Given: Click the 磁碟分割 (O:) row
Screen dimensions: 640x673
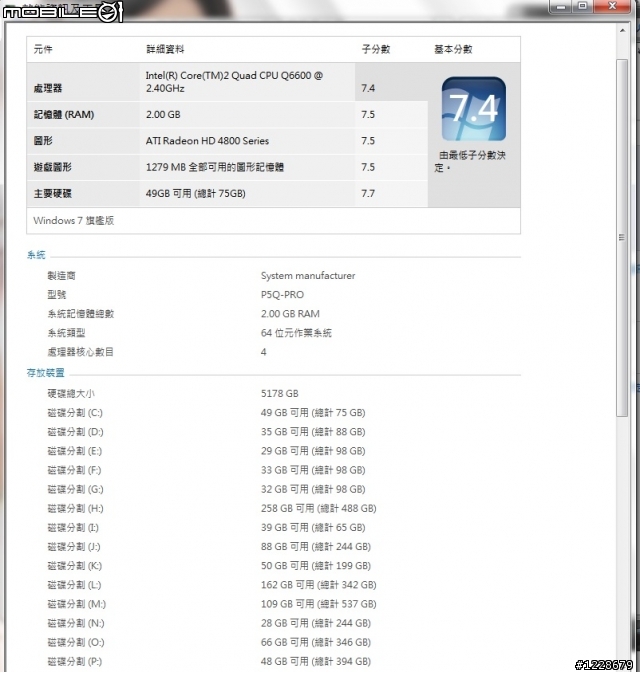Looking at the screenshot, I should tap(209, 643).
